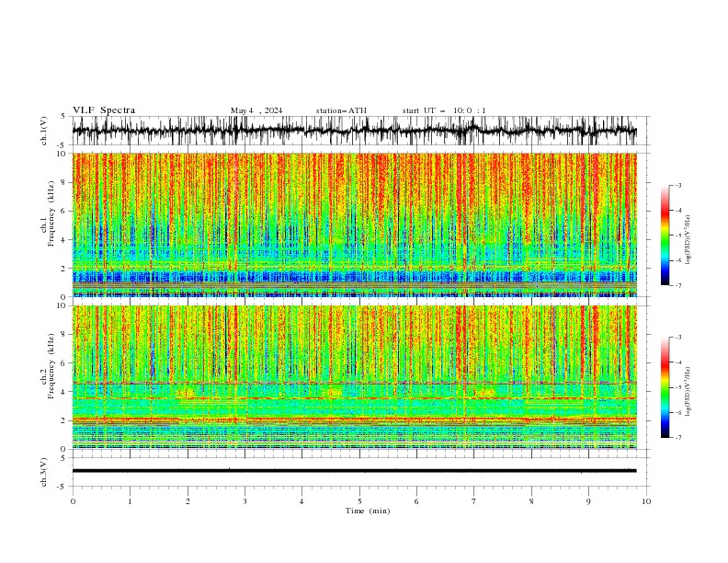Viewport: 728px width, 563px height.
Task: Click the ch.1 spectrogram panel
Action: 354,224
